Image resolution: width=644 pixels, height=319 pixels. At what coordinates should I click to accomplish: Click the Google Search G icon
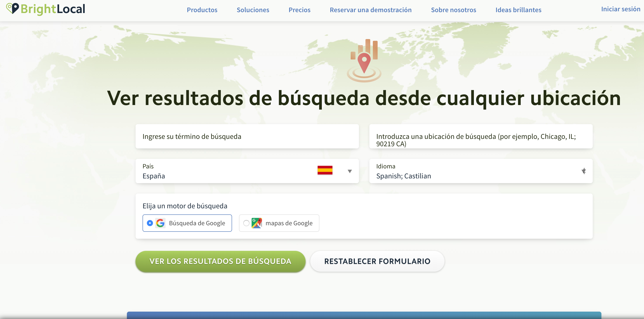[x=160, y=223]
